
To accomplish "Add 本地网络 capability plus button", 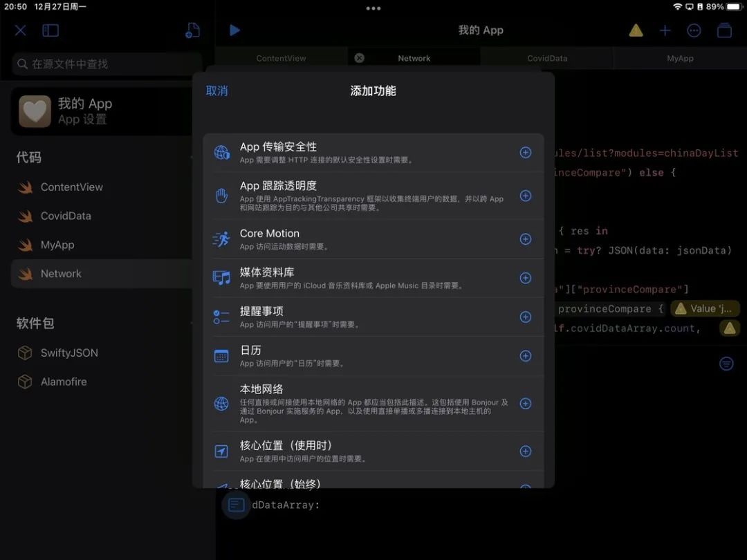I will pos(526,404).
